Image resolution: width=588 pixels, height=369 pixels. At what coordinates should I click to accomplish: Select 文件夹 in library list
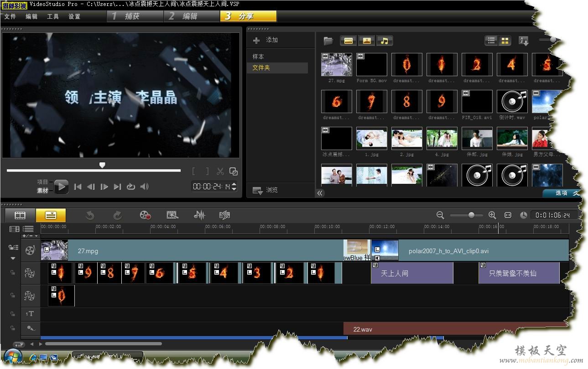278,68
